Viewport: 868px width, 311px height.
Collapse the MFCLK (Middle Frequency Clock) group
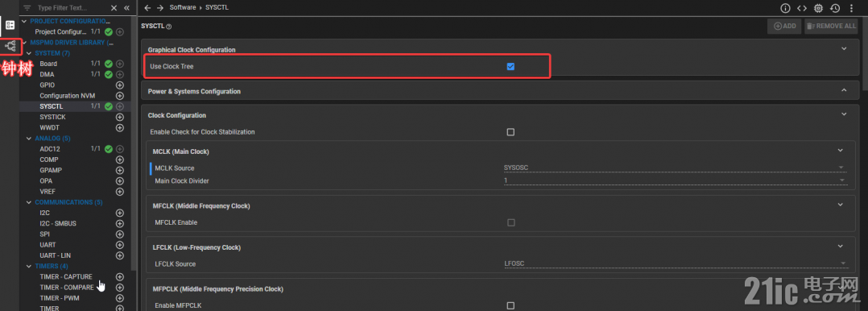click(841, 205)
